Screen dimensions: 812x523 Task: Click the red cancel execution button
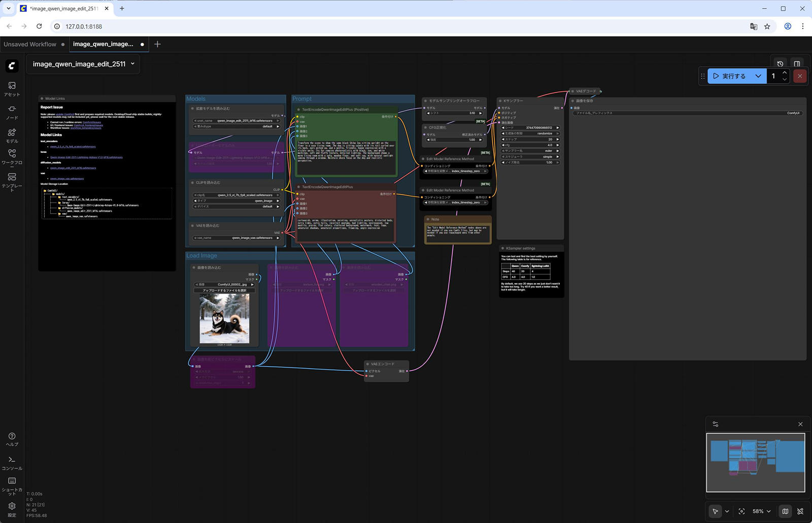coord(800,76)
